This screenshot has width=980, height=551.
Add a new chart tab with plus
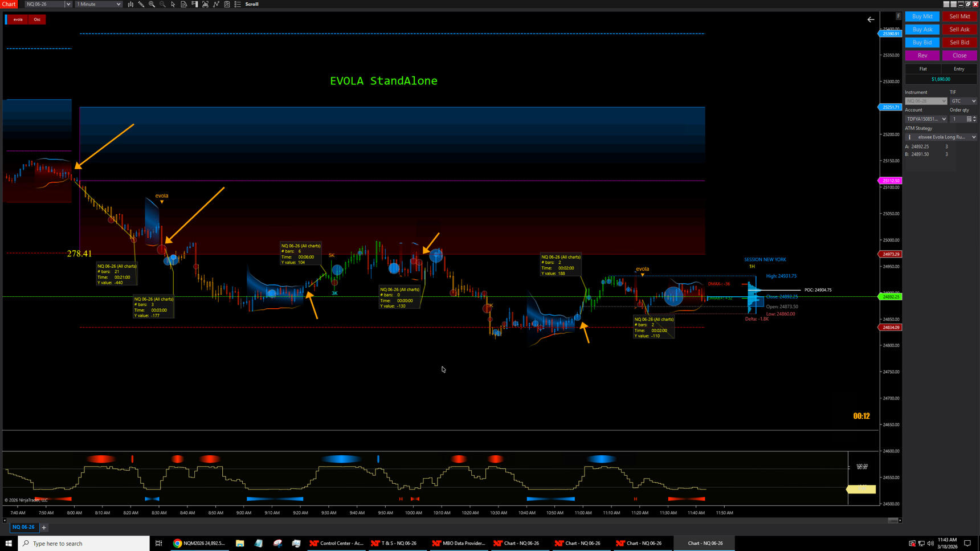[44, 527]
